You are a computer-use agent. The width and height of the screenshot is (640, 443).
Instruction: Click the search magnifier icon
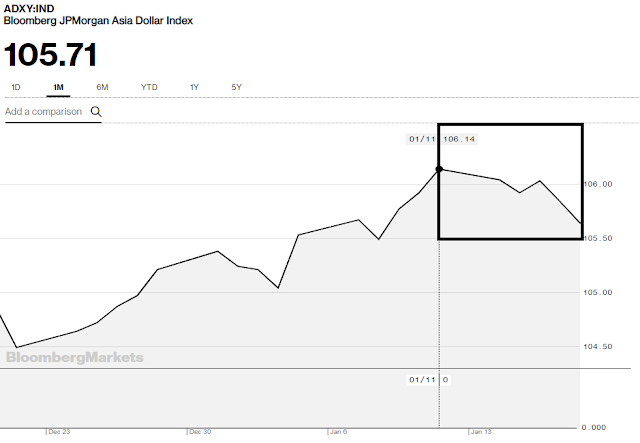96,112
